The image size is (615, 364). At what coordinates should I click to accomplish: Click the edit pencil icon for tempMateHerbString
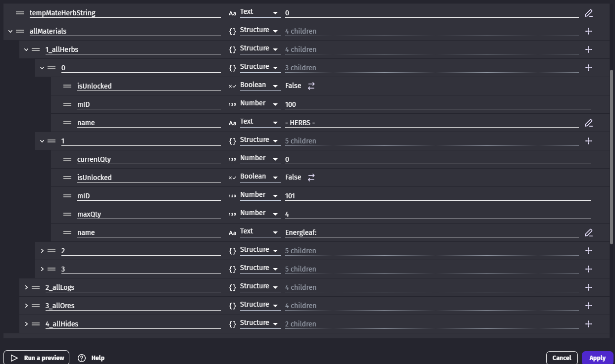[x=588, y=13]
